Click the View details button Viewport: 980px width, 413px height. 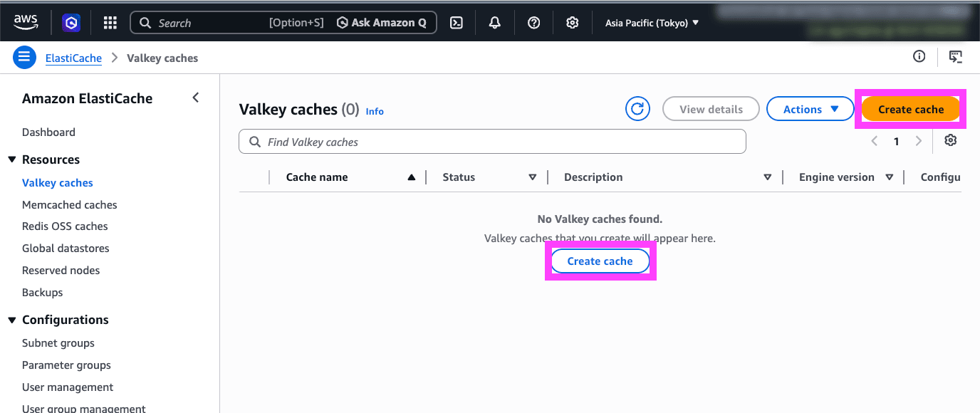(711, 109)
